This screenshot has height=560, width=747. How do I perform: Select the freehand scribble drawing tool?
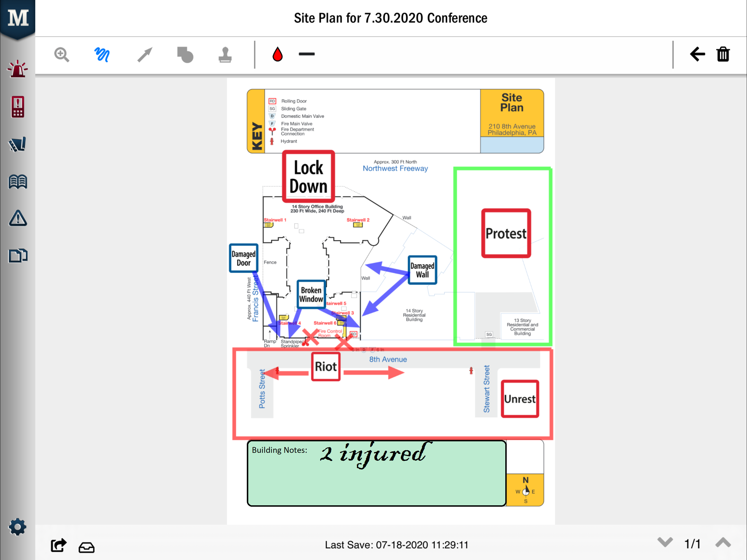pyautogui.click(x=102, y=54)
